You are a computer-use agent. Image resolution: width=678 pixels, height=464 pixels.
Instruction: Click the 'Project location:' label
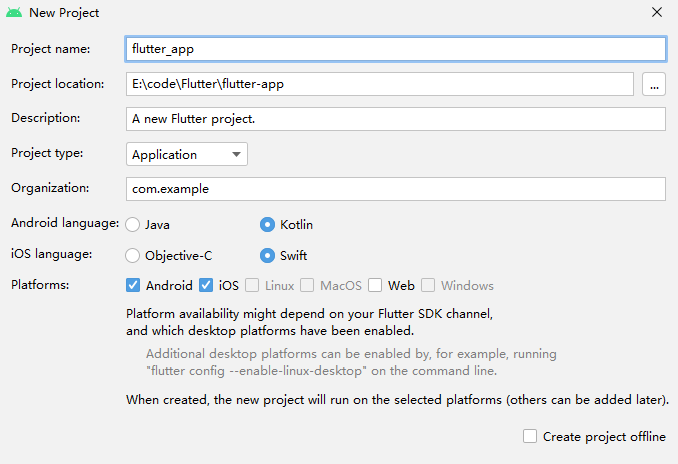coord(58,84)
